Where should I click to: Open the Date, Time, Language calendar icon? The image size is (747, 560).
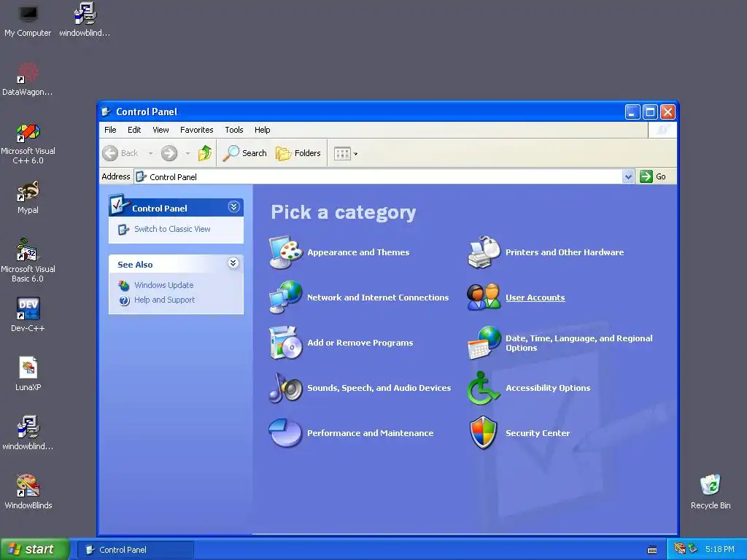484,343
